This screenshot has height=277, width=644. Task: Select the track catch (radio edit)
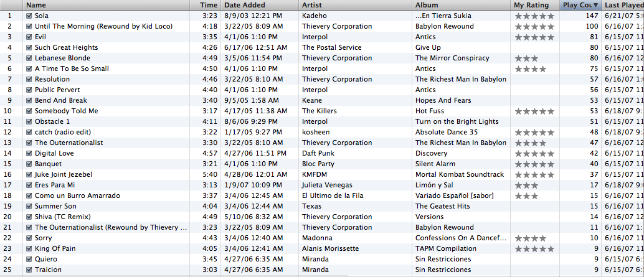tap(63, 132)
